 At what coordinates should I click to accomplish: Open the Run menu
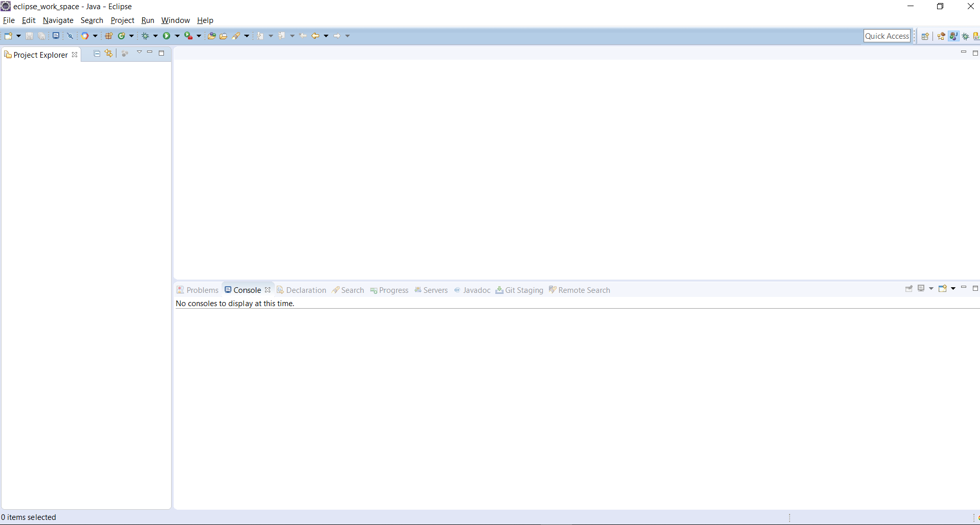click(148, 20)
